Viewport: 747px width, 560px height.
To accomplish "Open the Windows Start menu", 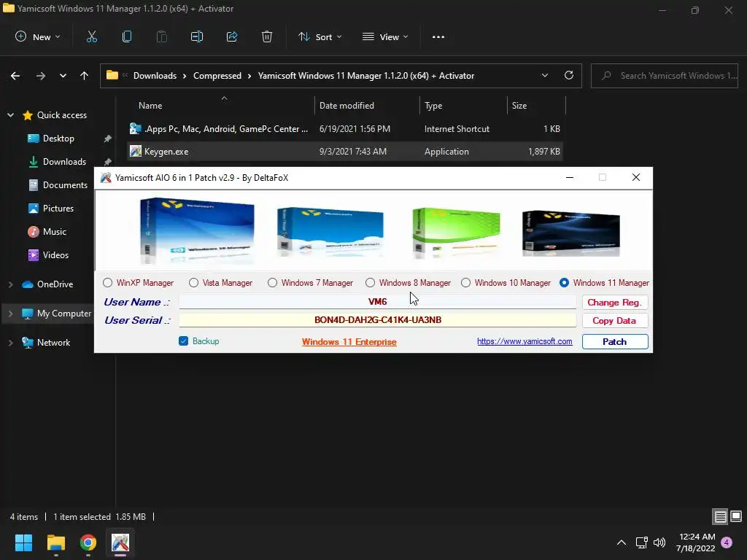I will coord(23,542).
